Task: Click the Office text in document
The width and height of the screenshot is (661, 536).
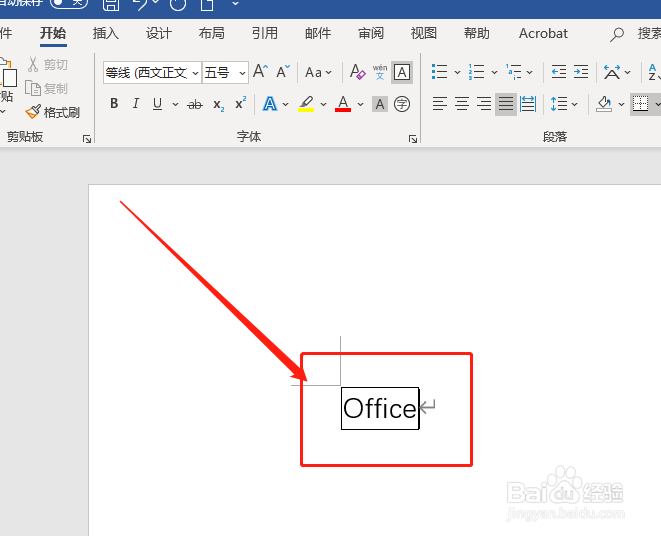Action: pos(380,408)
